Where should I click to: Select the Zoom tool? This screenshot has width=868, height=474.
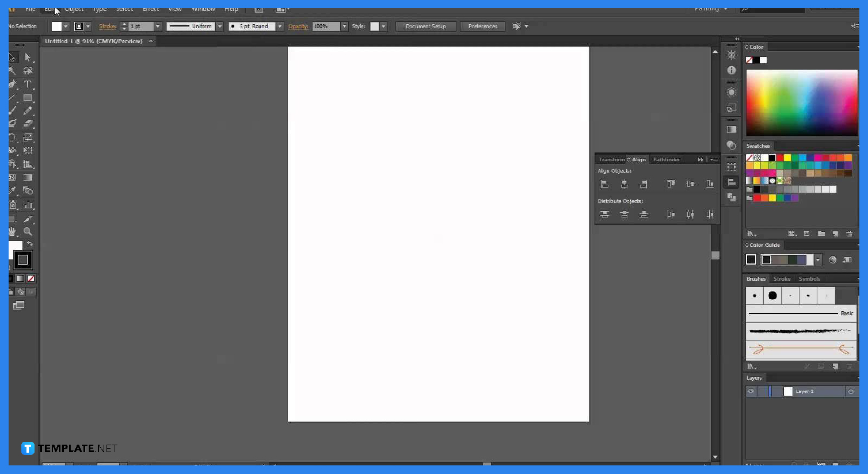click(28, 231)
